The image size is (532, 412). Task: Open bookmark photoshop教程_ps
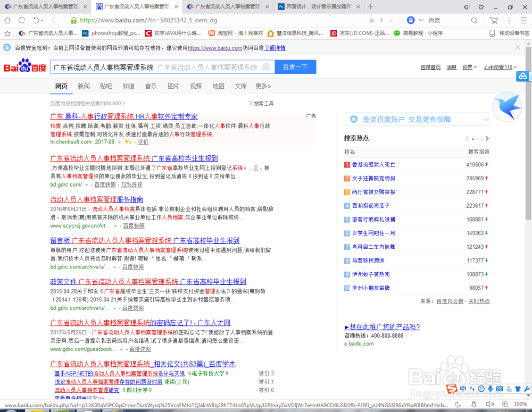point(111,33)
